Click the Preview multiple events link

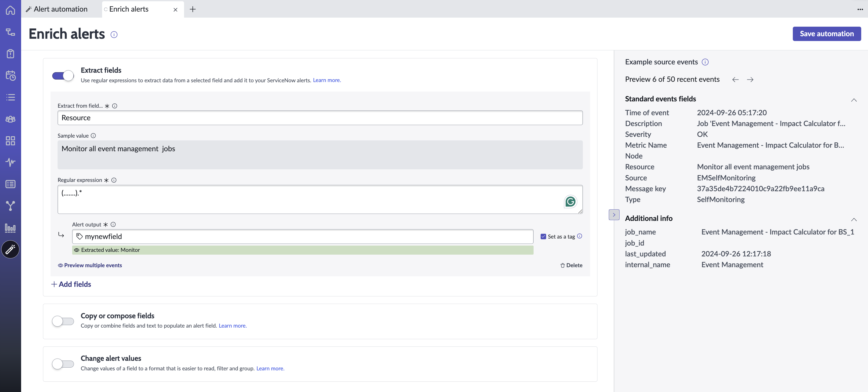tap(90, 265)
